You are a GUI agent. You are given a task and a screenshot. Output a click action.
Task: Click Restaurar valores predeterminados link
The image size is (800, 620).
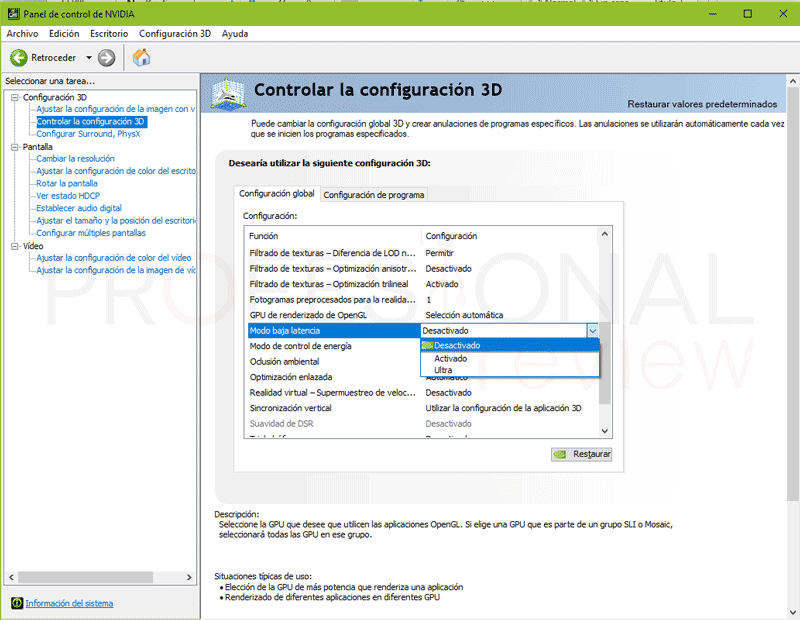click(702, 104)
